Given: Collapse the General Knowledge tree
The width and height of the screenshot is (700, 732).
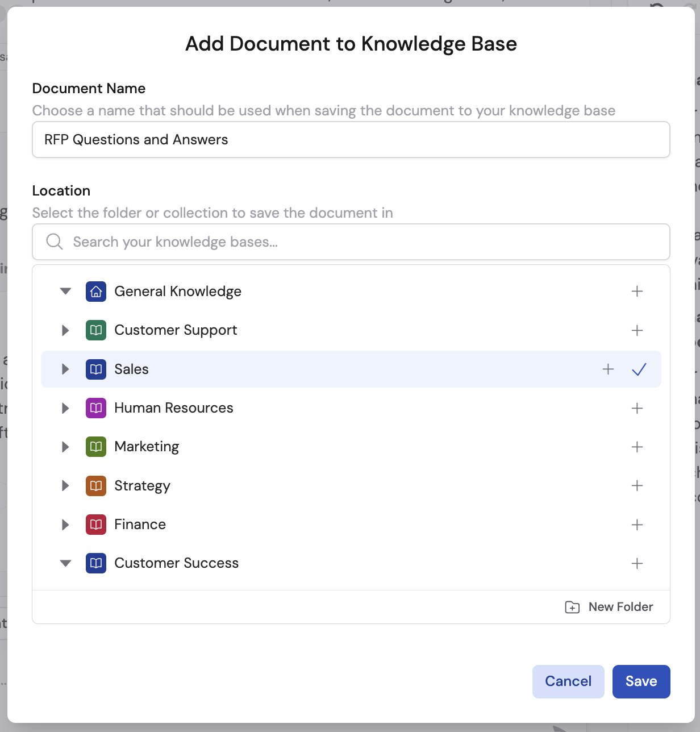Looking at the screenshot, I should click(65, 291).
